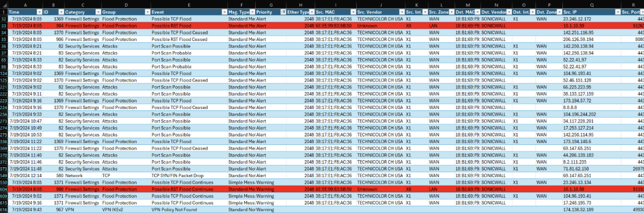Viewport: 644px width, 213px height.
Task: Click the Possible RST Flood event cell
Action: point(171,26)
